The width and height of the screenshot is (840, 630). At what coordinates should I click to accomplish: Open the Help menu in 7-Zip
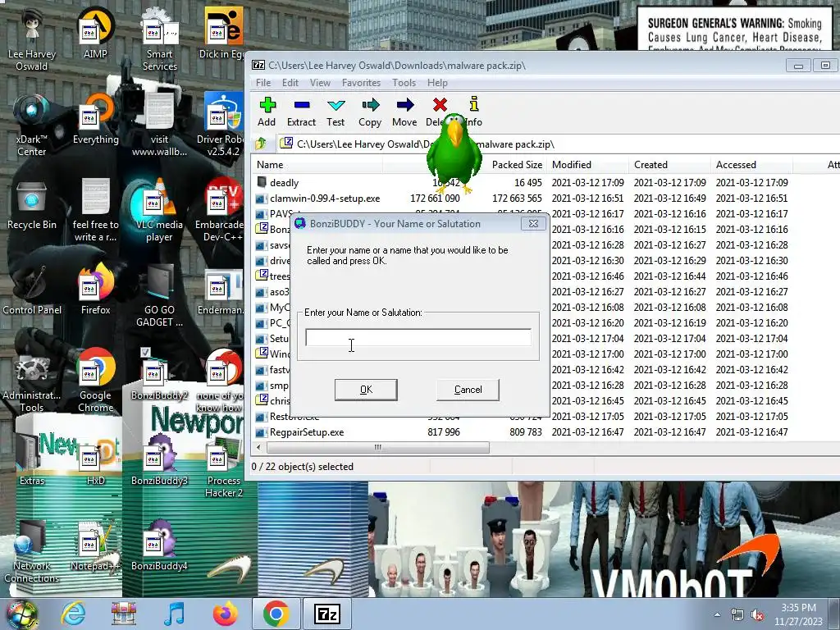(x=437, y=83)
